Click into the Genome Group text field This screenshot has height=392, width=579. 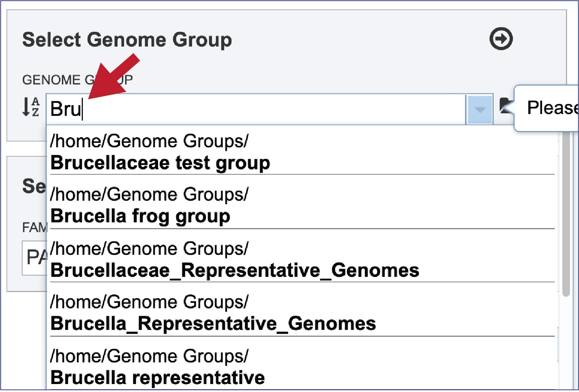click(x=256, y=109)
